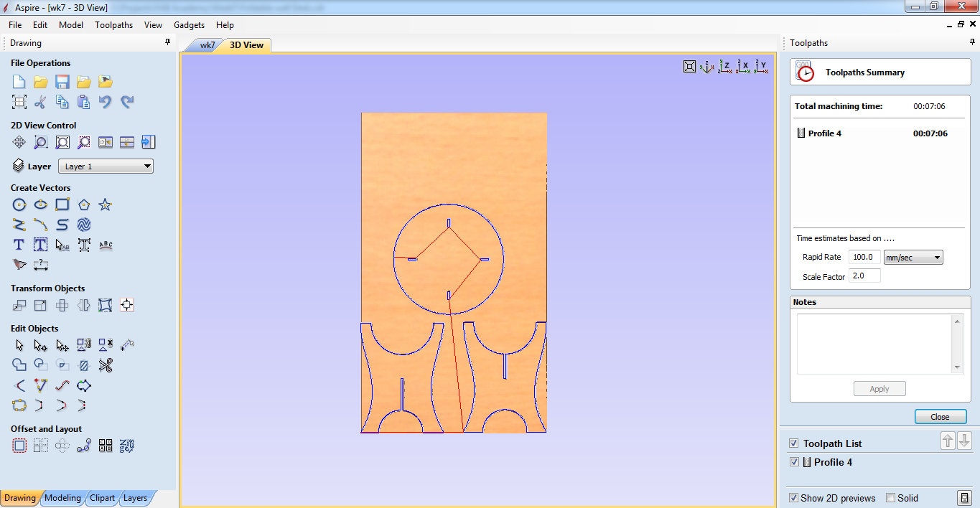Switch to the wk7 2D view tab

click(x=207, y=45)
